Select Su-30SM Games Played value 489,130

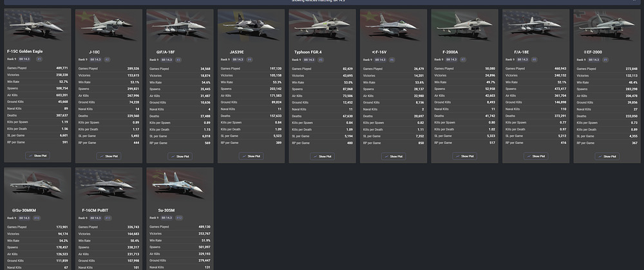tap(204, 227)
